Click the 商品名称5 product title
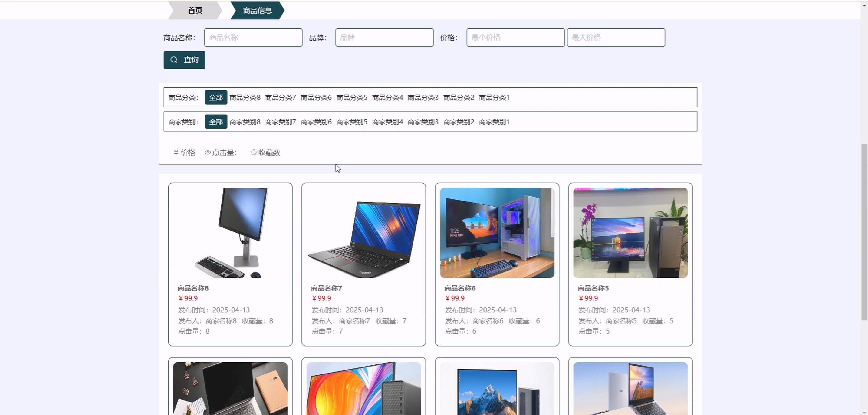The image size is (868, 415). [x=593, y=288]
